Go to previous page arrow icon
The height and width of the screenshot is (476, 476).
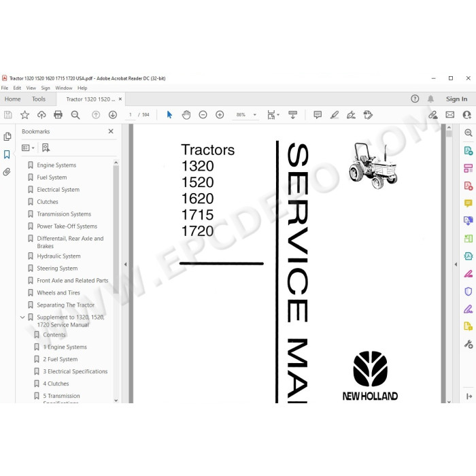coord(96,115)
